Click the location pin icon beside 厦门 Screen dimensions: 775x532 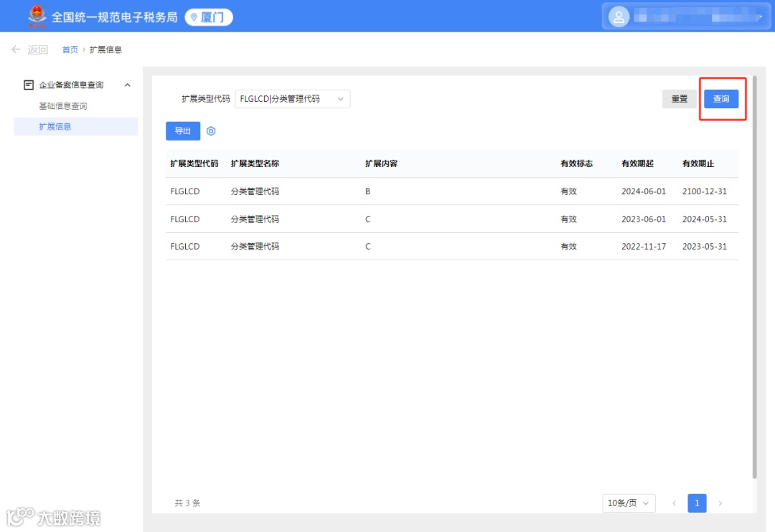(x=194, y=17)
